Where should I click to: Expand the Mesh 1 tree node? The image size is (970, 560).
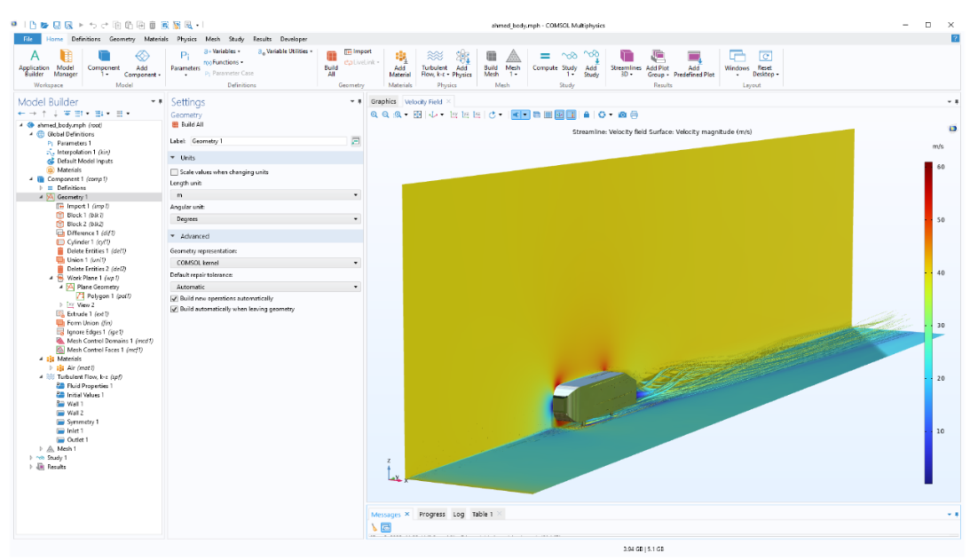pyautogui.click(x=41, y=448)
